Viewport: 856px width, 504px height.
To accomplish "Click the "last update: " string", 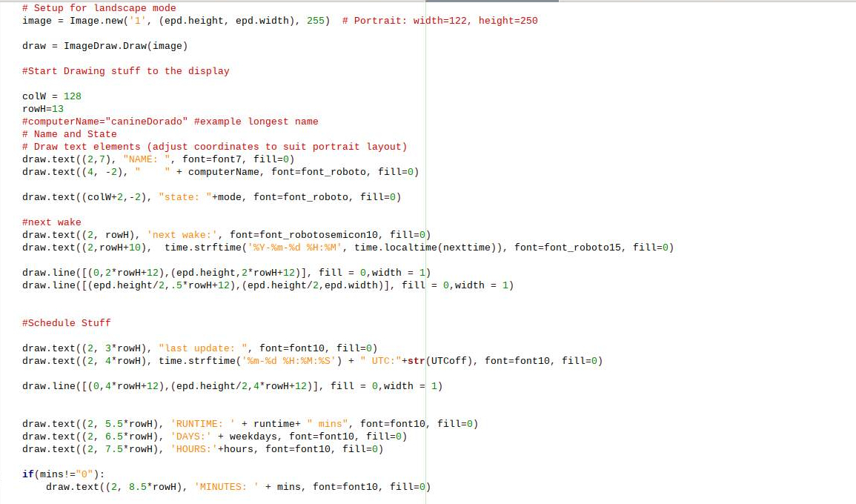I will click(x=203, y=348).
